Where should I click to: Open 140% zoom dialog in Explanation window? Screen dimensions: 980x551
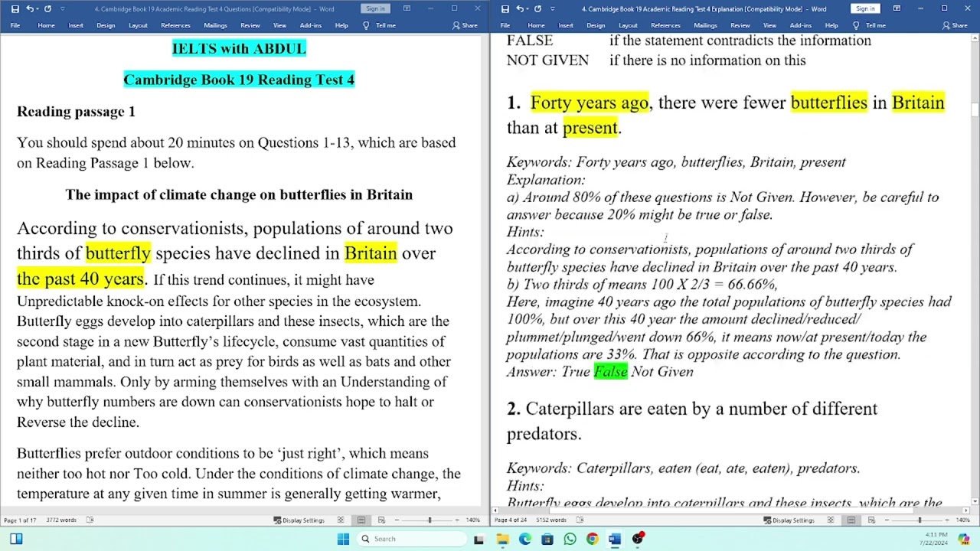point(963,520)
